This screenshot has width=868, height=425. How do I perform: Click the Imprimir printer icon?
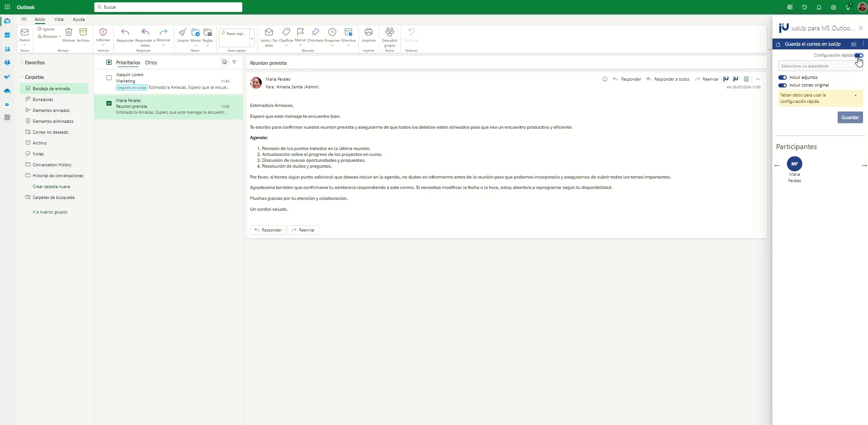pyautogui.click(x=368, y=32)
